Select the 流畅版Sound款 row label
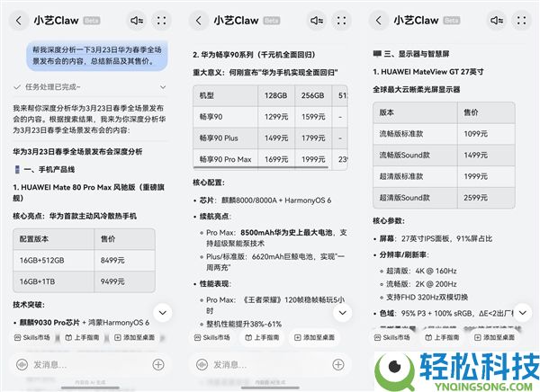Viewport: 540px width, 392px height. tap(415, 156)
